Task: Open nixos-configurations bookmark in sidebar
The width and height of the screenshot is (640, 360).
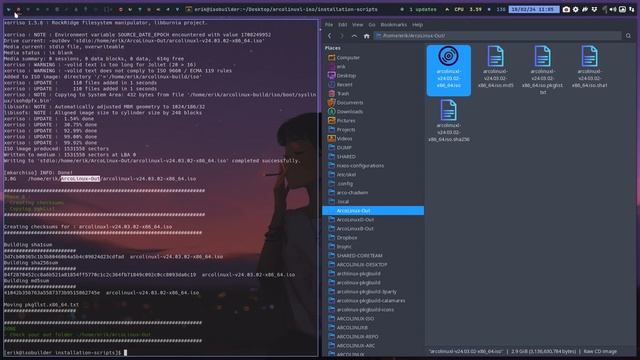Action: (x=356, y=165)
